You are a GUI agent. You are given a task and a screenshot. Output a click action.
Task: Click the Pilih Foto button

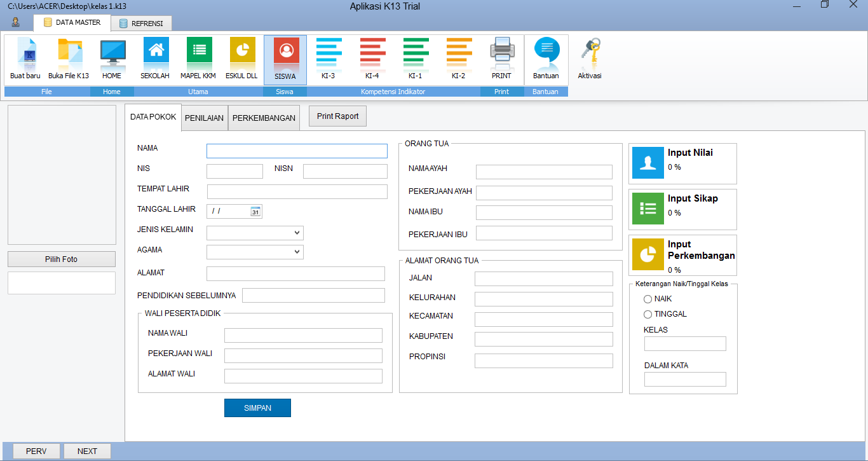pos(62,259)
